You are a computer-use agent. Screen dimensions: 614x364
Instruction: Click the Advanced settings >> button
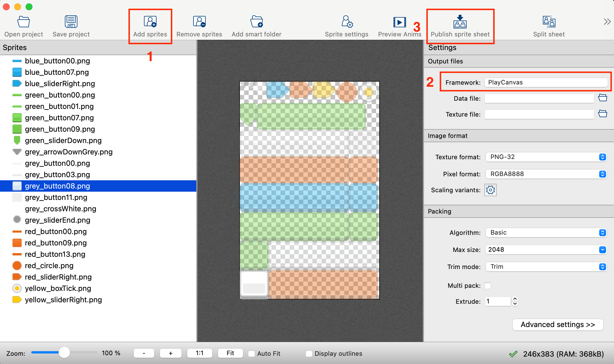click(x=558, y=325)
